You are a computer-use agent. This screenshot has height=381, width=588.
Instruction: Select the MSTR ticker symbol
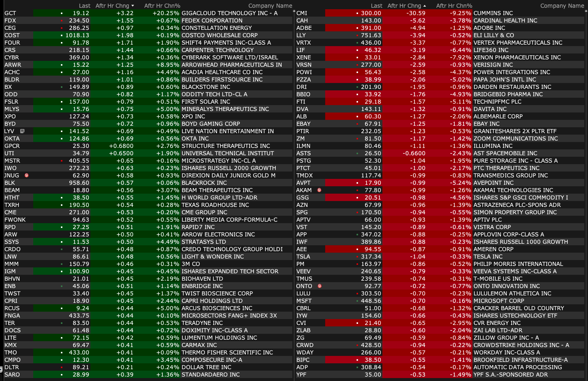[x=12, y=161]
